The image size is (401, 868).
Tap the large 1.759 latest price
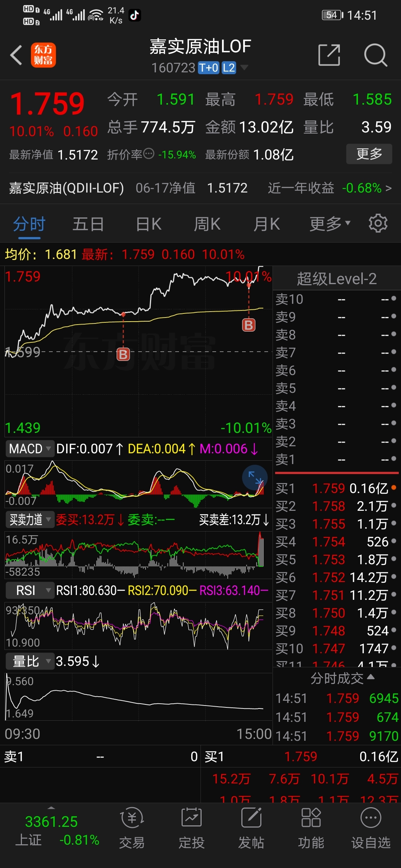(47, 103)
